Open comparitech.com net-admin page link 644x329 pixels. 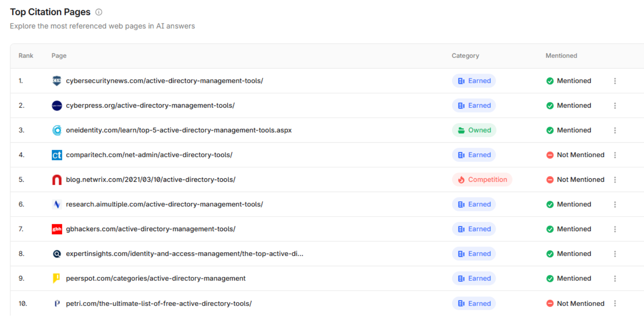click(149, 155)
